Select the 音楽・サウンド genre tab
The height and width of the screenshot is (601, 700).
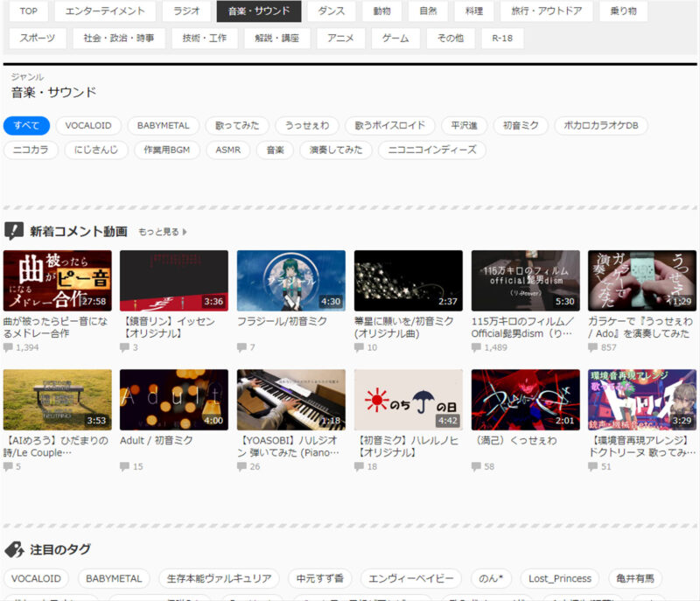(259, 11)
